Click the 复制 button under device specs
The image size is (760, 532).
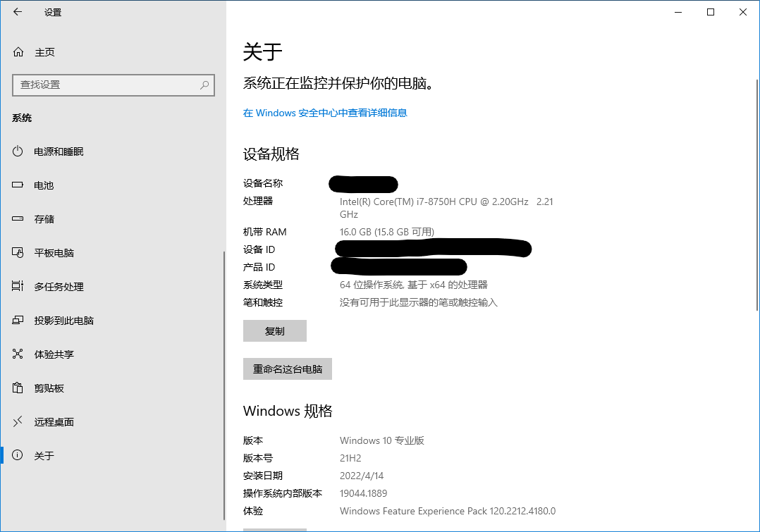[275, 331]
